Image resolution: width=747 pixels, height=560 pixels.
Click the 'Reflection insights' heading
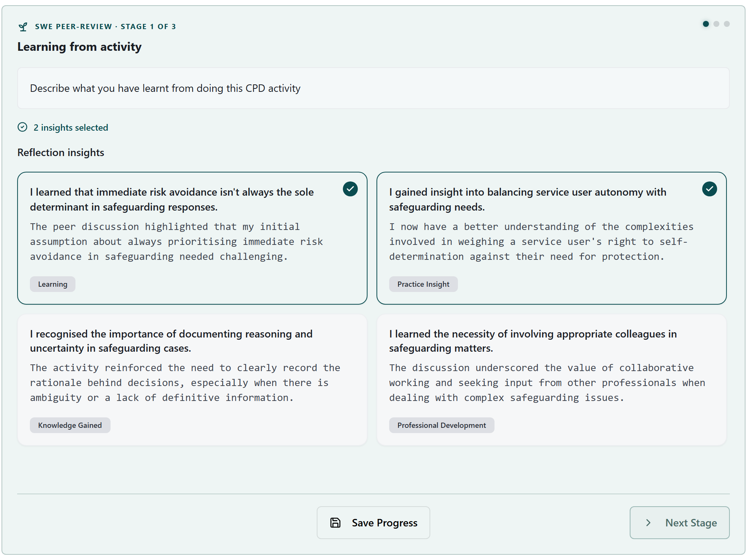point(61,152)
